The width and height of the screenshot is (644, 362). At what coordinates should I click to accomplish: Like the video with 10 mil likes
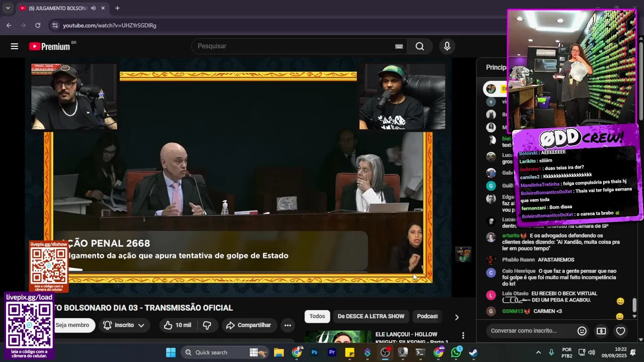pos(178,325)
